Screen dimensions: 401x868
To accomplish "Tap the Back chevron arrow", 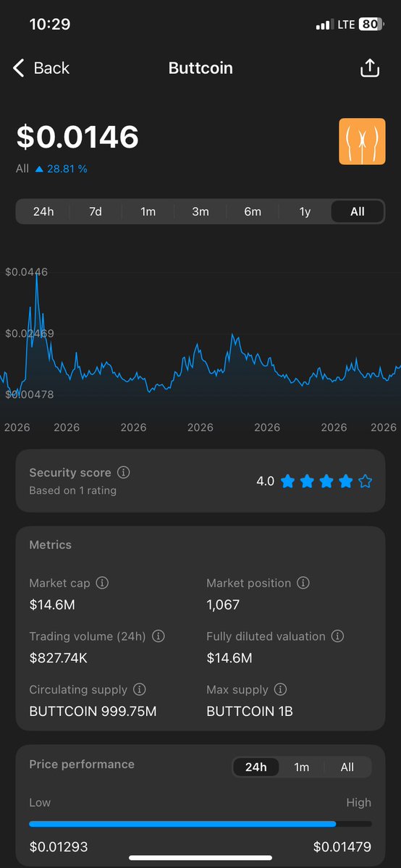I will click(x=19, y=68).
